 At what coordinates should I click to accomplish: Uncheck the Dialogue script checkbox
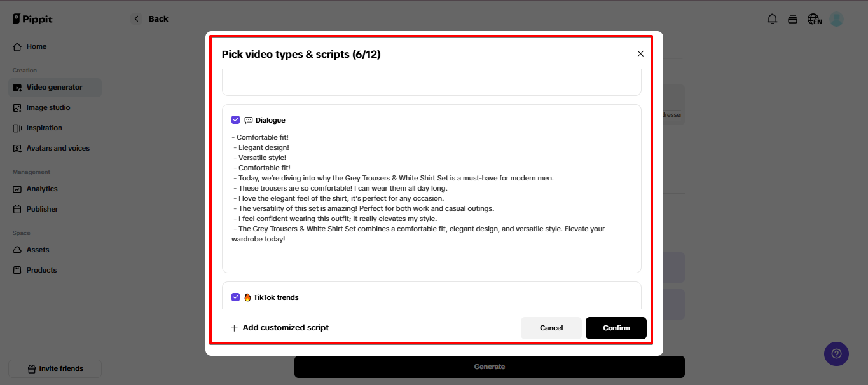tap(236, 119)
